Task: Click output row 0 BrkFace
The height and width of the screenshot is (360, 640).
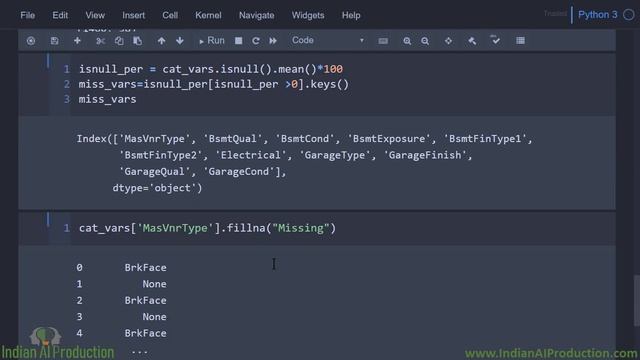Action: [121, 268]
